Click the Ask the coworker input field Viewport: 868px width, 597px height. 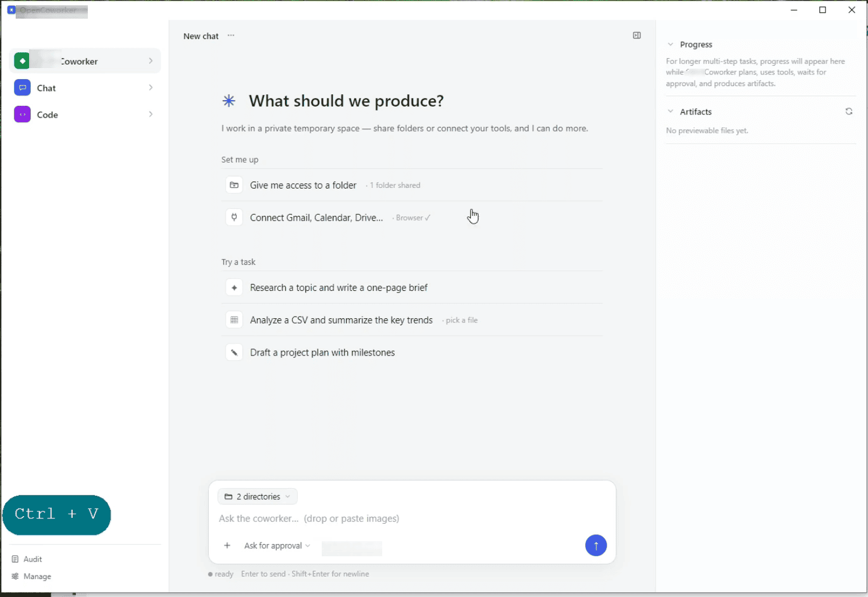click(x=412, y=518)
